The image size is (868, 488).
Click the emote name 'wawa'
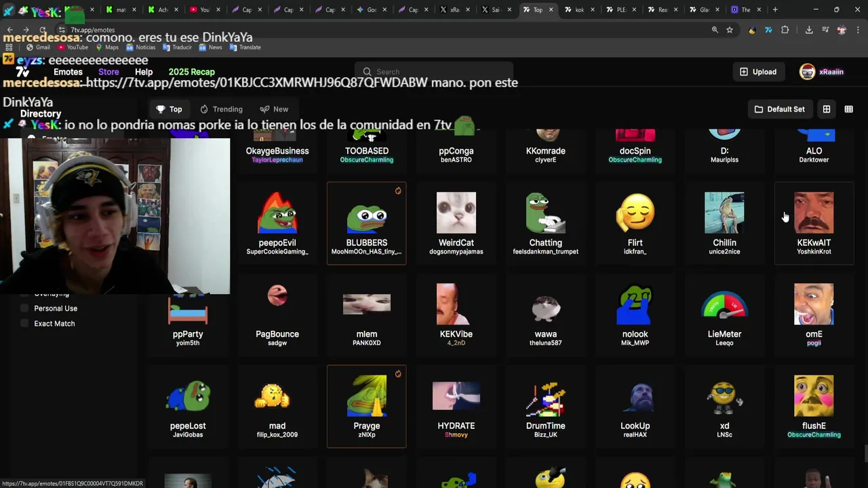point(546,334)
